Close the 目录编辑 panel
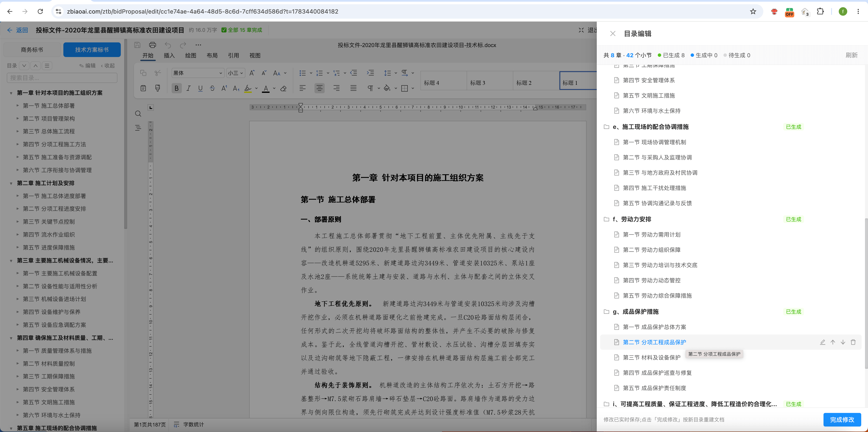The height and width of the screenshot is (432, 868). (613, 34)
